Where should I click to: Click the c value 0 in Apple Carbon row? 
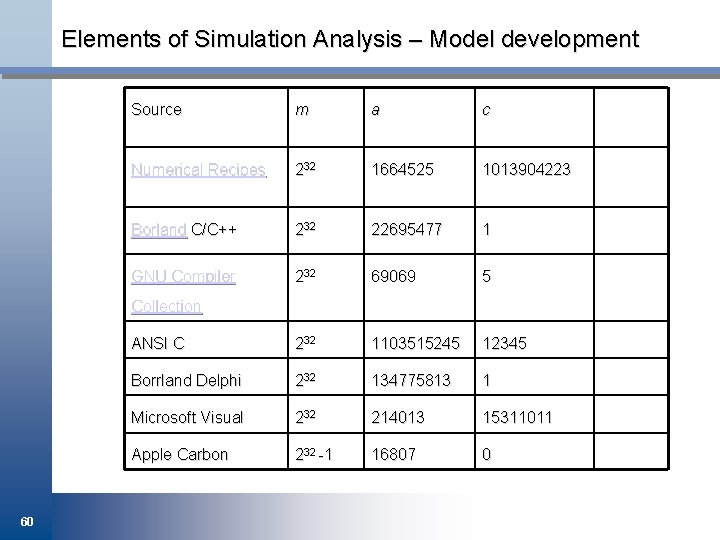pyautogui.click(x=487, y=455)
